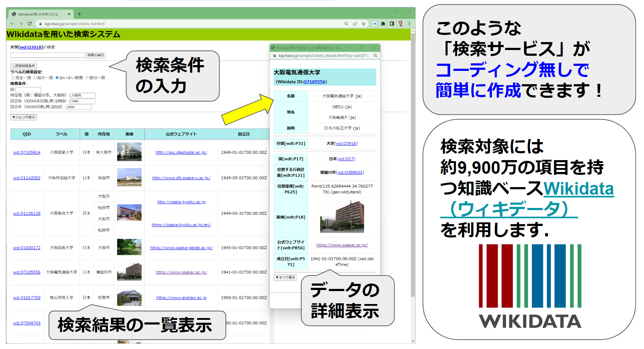Image resolution: width=644 pixels, height=349 pixels.
Task: Close the details popup window
Action: (374, 47)
